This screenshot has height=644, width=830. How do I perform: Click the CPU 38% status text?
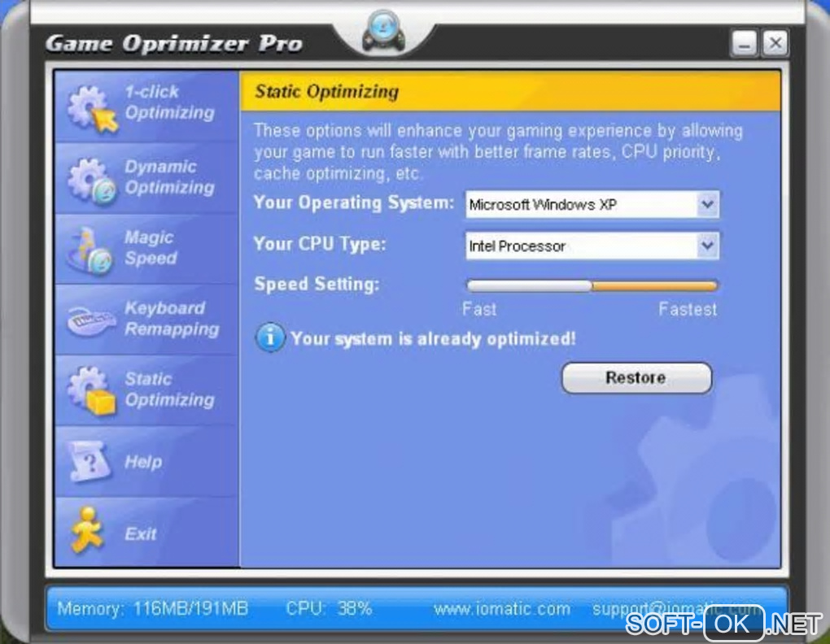[x=329, y=608]
